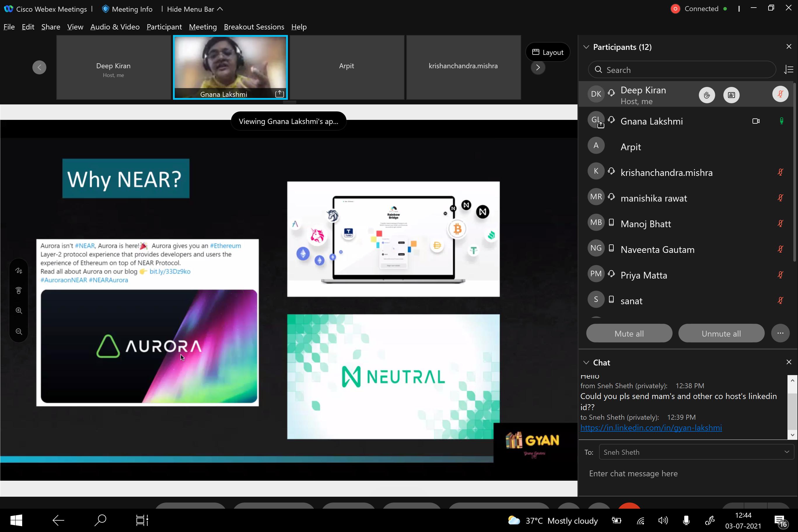Close the Participants panel
This screenshot has width=798, height=532.
click(788, 46)
